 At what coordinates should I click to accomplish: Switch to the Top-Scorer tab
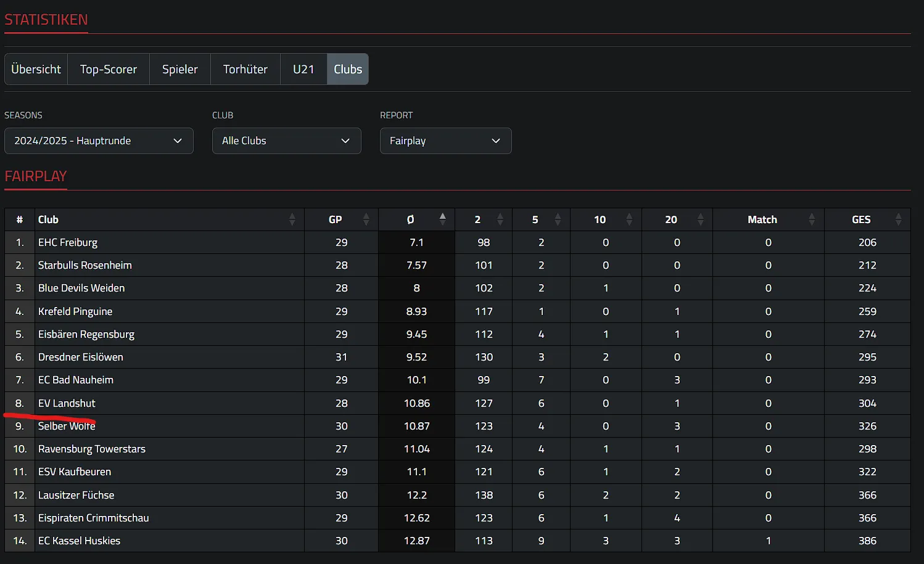point(109,69)
